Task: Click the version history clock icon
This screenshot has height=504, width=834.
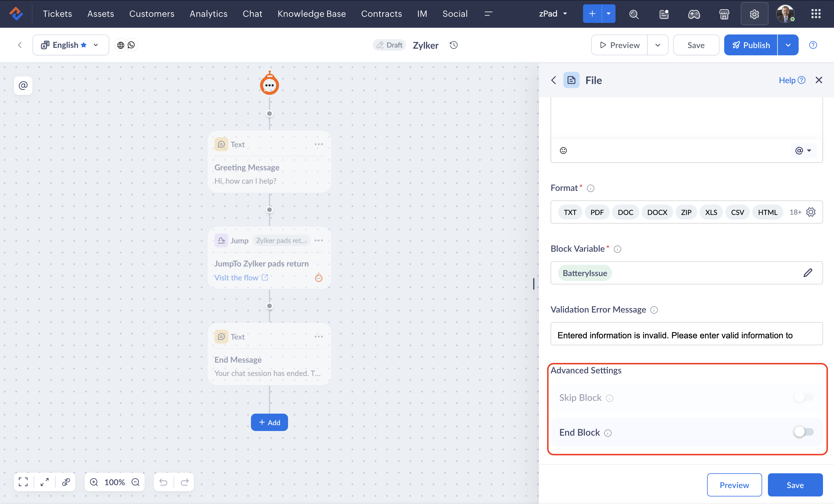Action: point(454,45)
